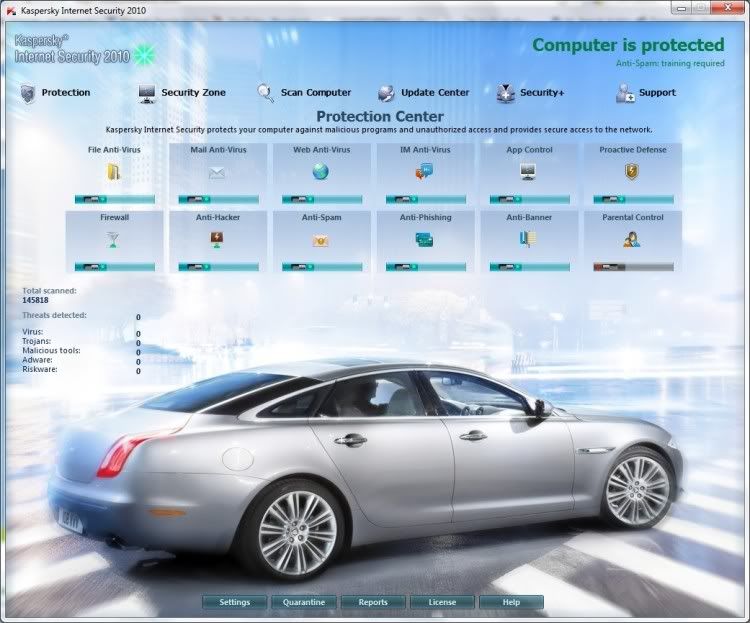Click the Malicious tools label
750x623 pixels.
pos(51,351)
